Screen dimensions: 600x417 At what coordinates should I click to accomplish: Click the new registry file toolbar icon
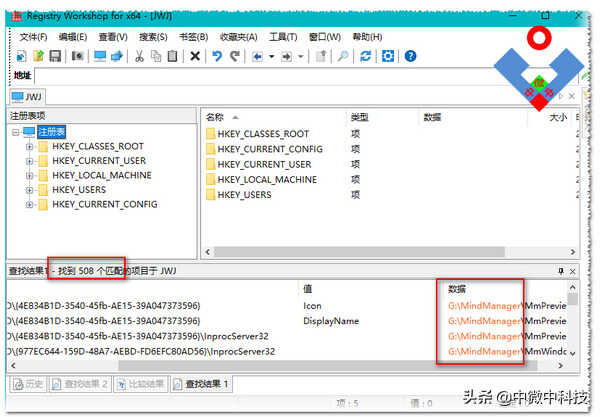pyautogui.click(x=21, y=56)
